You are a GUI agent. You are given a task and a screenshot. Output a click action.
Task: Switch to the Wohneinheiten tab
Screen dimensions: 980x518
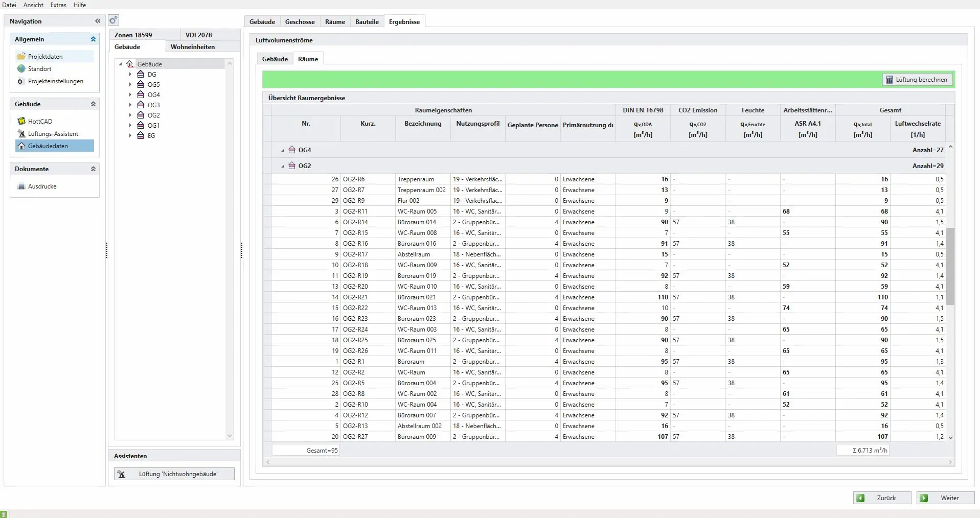192,46
